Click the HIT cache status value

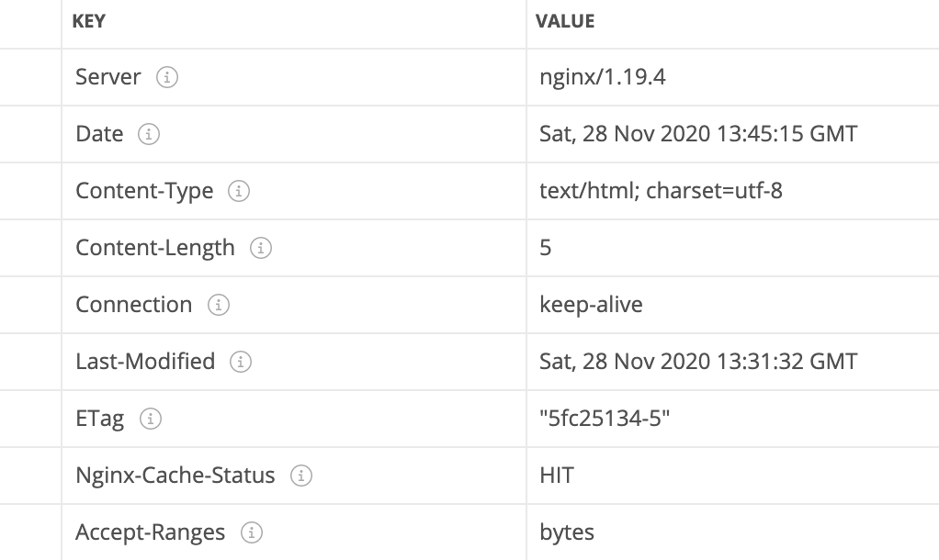(x=557, y=476)
